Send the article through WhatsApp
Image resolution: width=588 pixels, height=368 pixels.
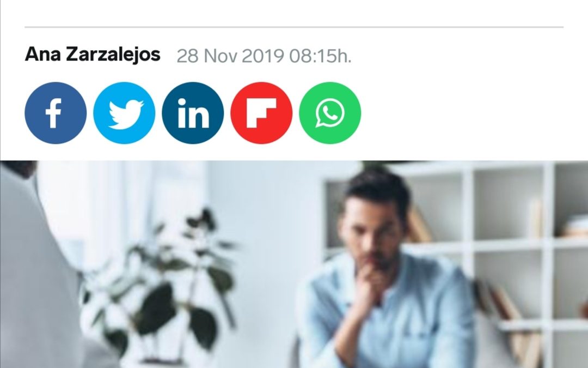pos(330,113)
